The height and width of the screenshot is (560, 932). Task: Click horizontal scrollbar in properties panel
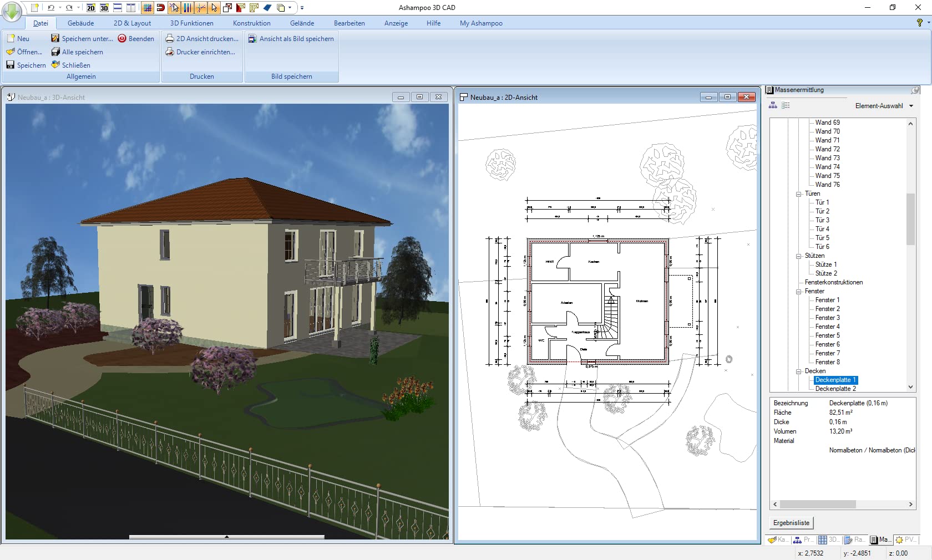point(818,504)
